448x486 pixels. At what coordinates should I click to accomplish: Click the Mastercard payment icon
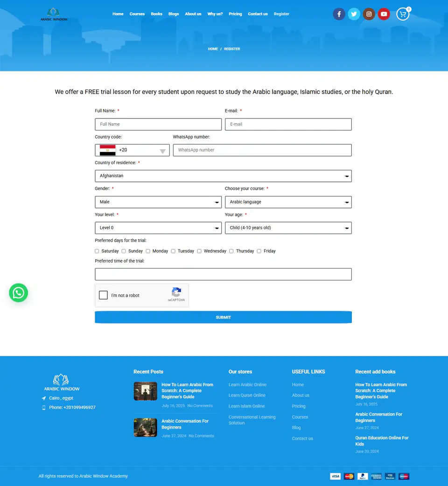click(x=349, y=476)
